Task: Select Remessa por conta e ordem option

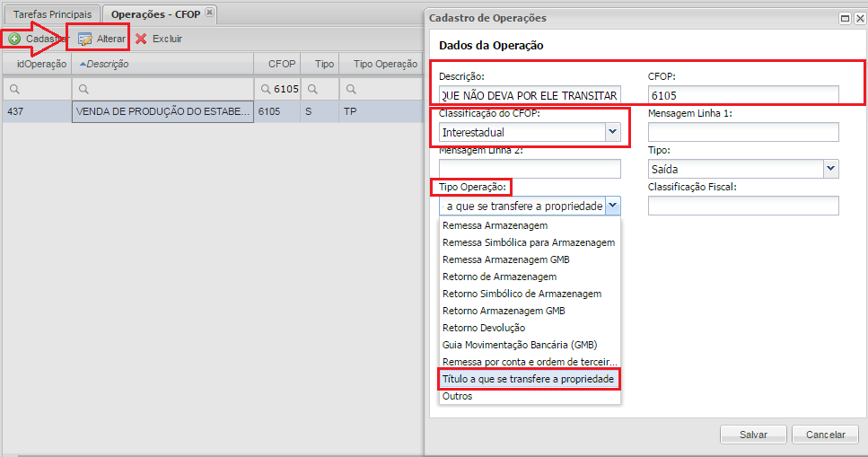Action: click(x=530, y=362)
